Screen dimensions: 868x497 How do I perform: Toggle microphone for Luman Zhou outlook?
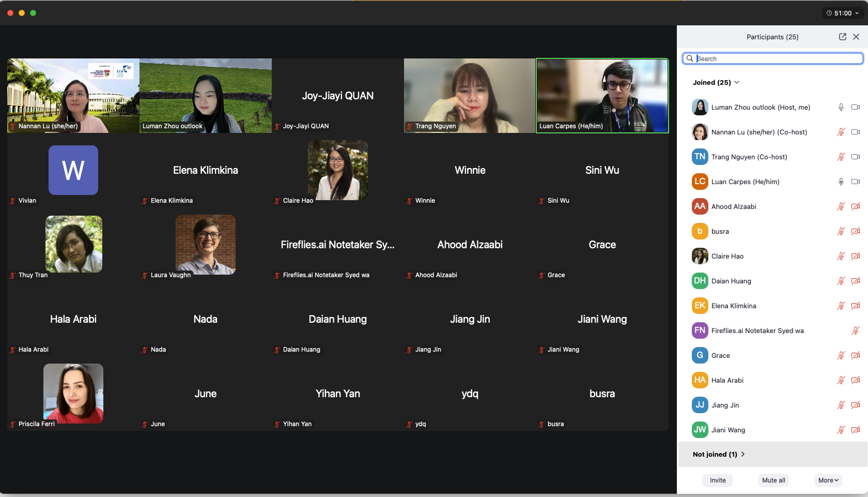(841, 107)
